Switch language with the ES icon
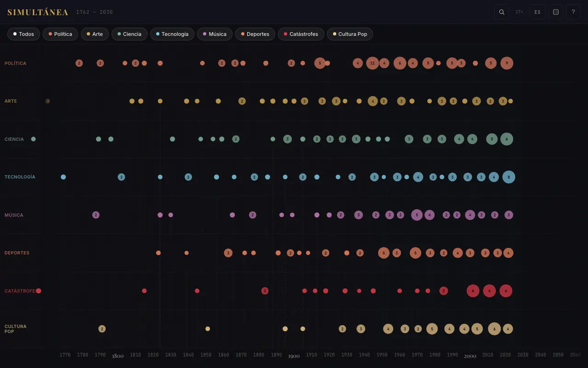588x368 pixels. click(x=537, y=12)
